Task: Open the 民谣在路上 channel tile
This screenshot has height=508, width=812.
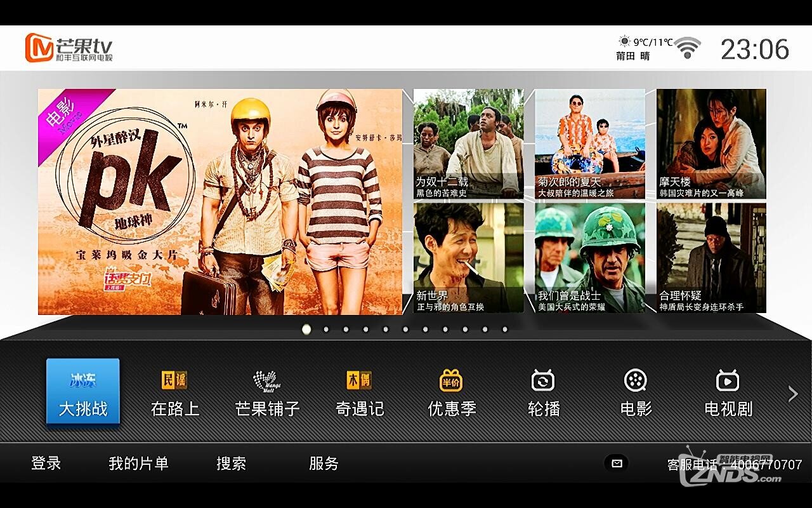Action: click(x=175, y=394)
